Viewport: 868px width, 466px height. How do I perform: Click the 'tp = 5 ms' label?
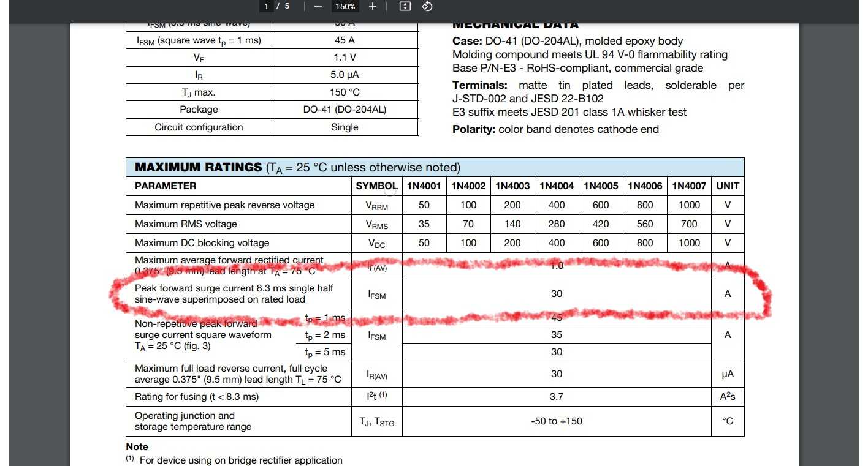tap(325, 352)
